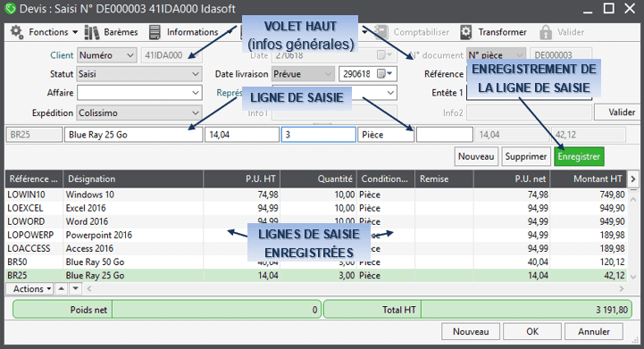Select the LOWIN10 row
The height and width of the screenshot is (349, 644).
[x=316, y=195]
